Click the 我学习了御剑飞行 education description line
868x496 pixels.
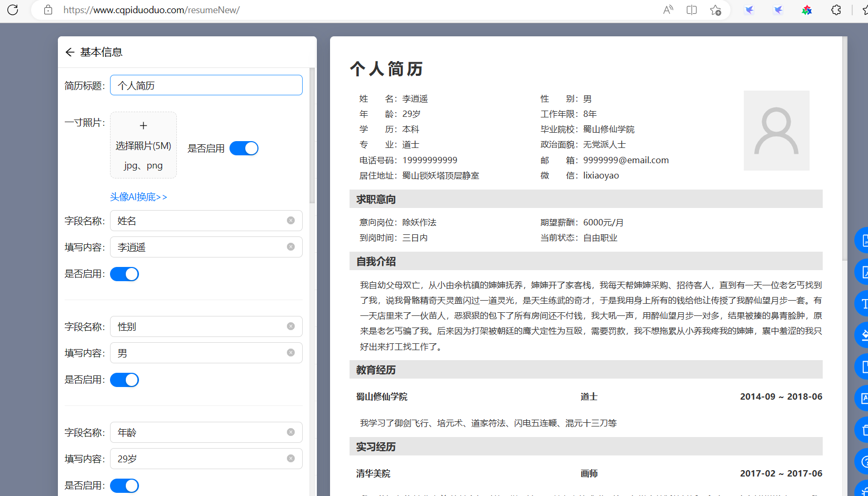[x=488, y=423]
